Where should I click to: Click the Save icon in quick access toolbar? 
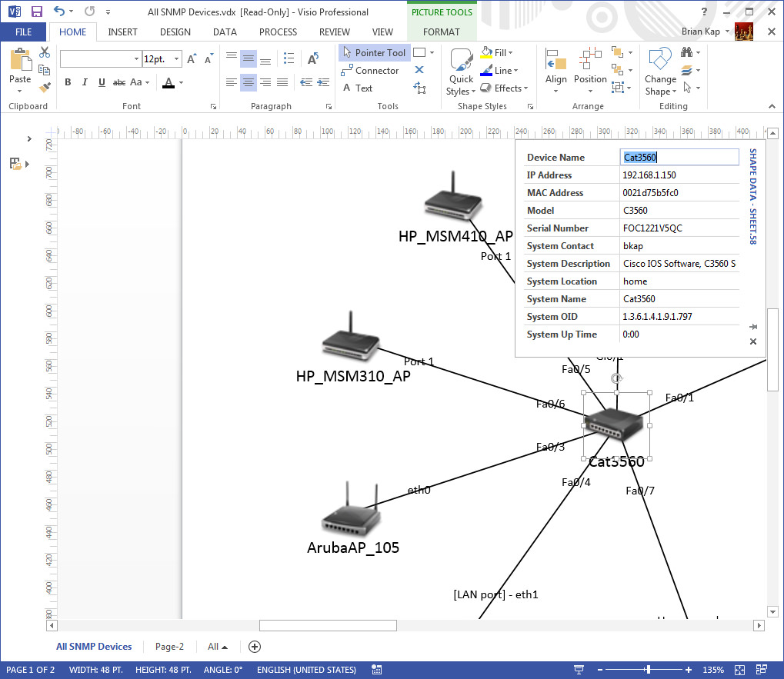(x=36, y=12)
